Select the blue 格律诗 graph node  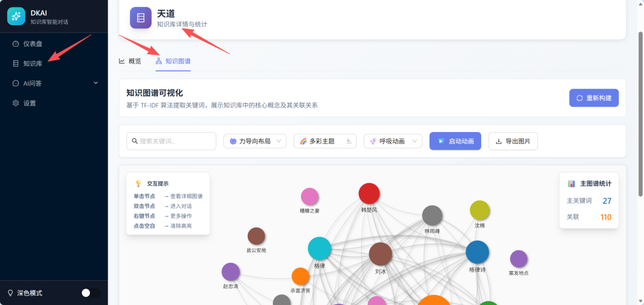(477, 252)
